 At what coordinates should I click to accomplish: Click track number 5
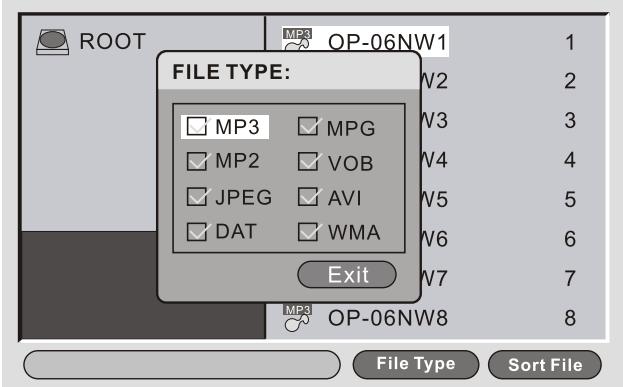tap(570, 199)
